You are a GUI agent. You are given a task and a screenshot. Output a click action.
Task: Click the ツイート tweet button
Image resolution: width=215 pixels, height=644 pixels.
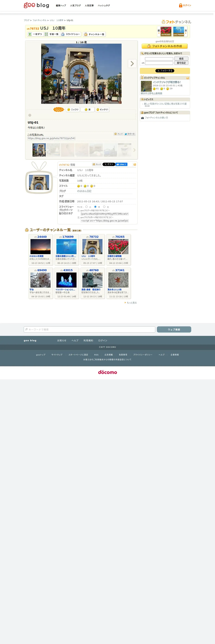(x=130, y=134)
